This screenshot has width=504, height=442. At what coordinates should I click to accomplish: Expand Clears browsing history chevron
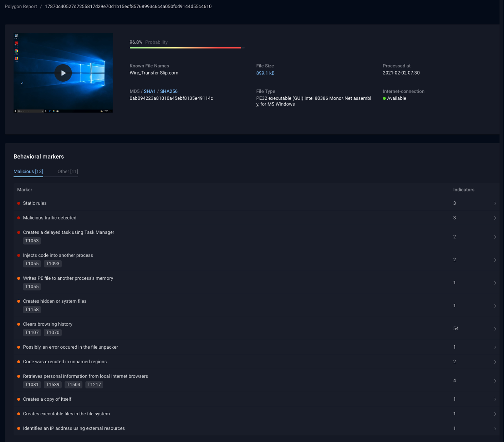click(495, 329)
